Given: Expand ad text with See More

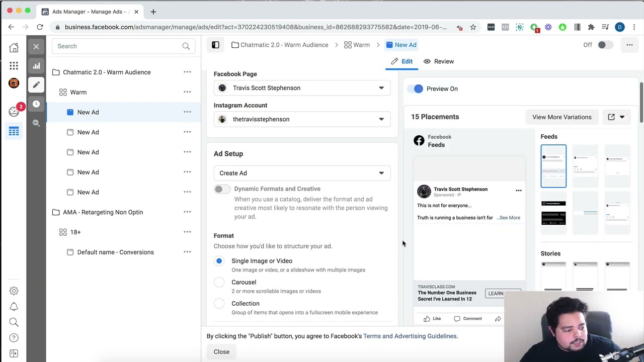Looking at the screenshot, I should coord(510,218).
